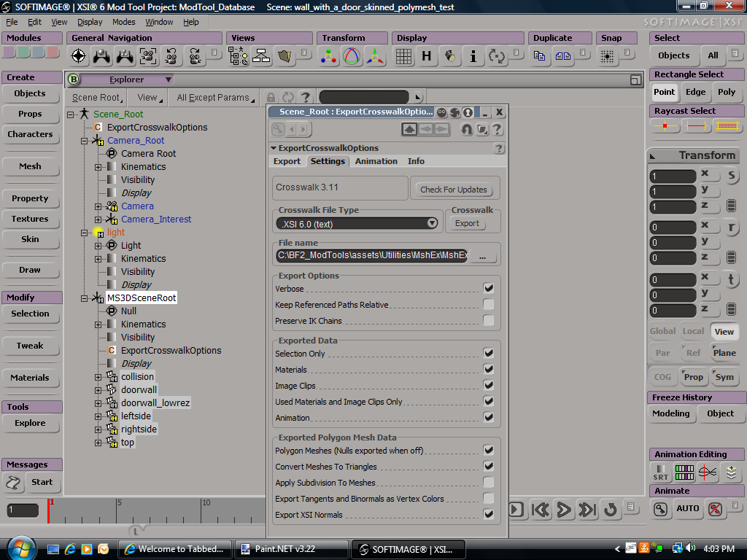747x560 pixels.
Task: Click the key icon next to AUTO
Action: [660, 509]
